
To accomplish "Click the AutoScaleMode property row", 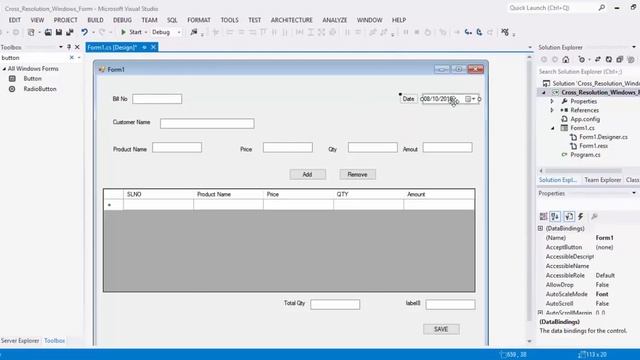I will click(x=588, y=294).
